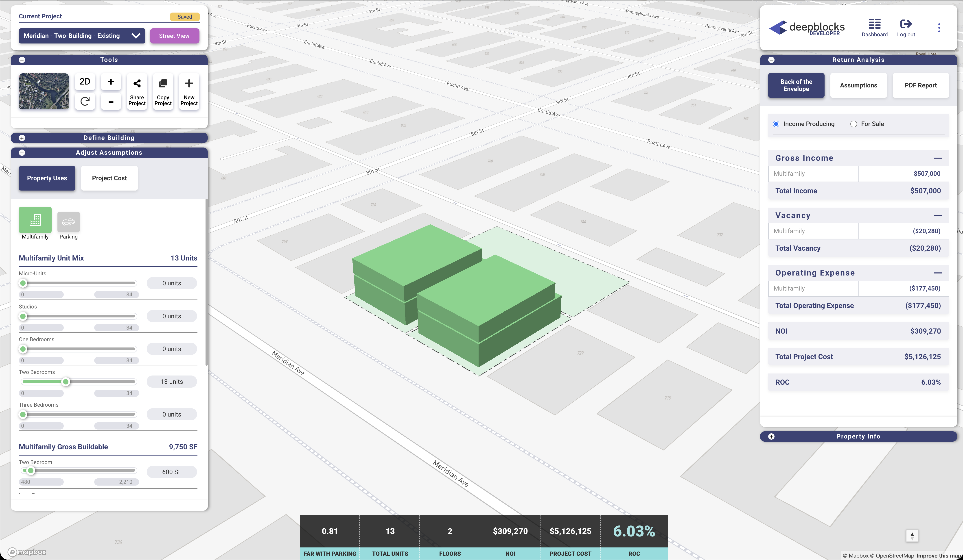Open the current project dropdown
963x560 pixels.
tap(82, 35)
